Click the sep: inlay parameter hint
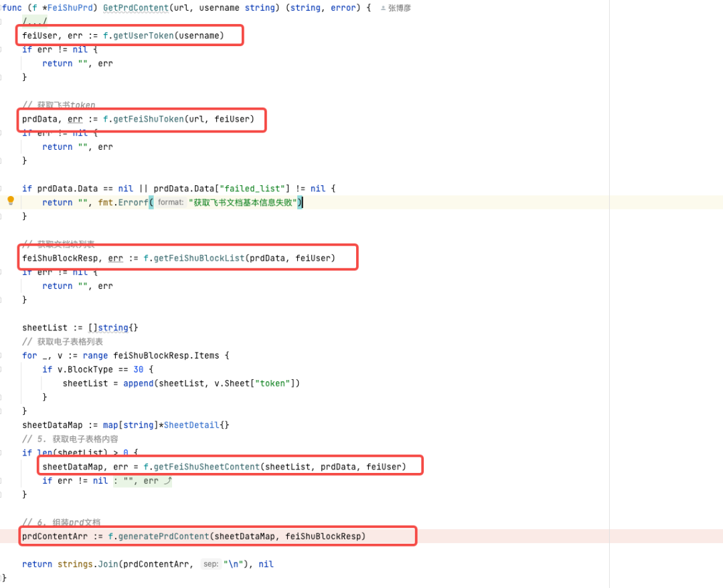Image resolution: width=723 pixels, height=588 pixels. pyautogui.click(x=211, y=564)
